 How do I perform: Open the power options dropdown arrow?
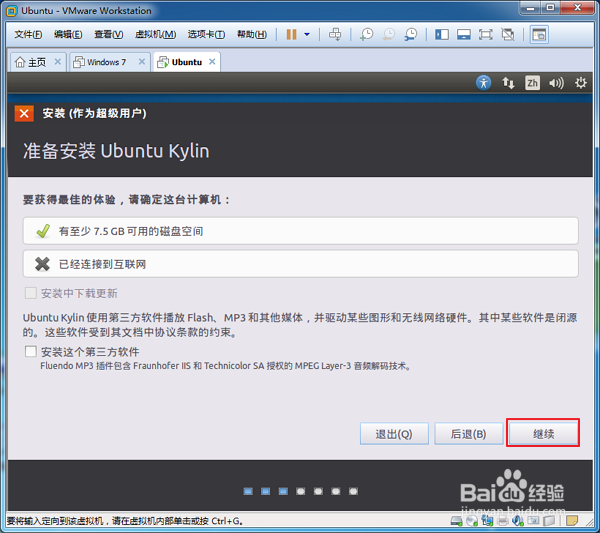tap(307, 34)
